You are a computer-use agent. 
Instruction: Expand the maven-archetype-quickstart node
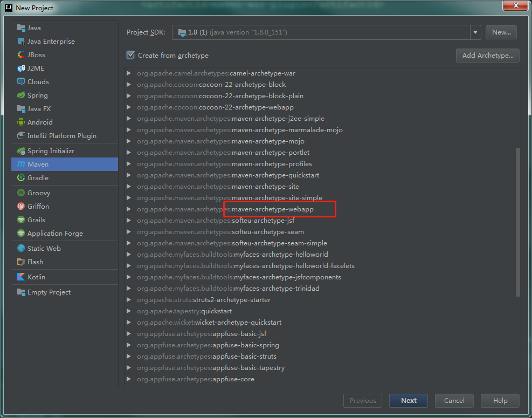click(x=129, y=175)
